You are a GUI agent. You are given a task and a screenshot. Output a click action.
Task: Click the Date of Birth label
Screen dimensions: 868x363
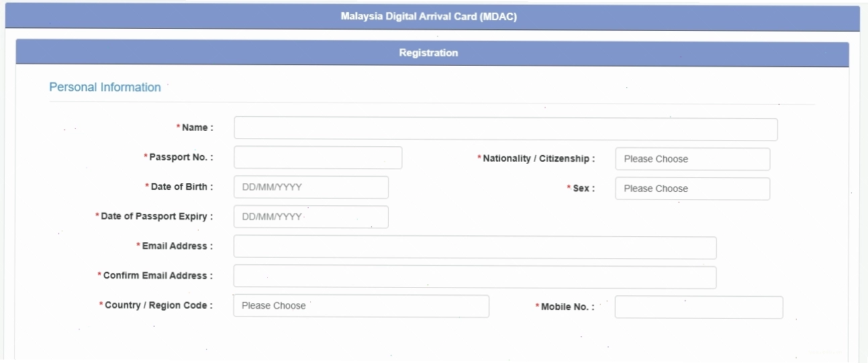coord(179,187)
